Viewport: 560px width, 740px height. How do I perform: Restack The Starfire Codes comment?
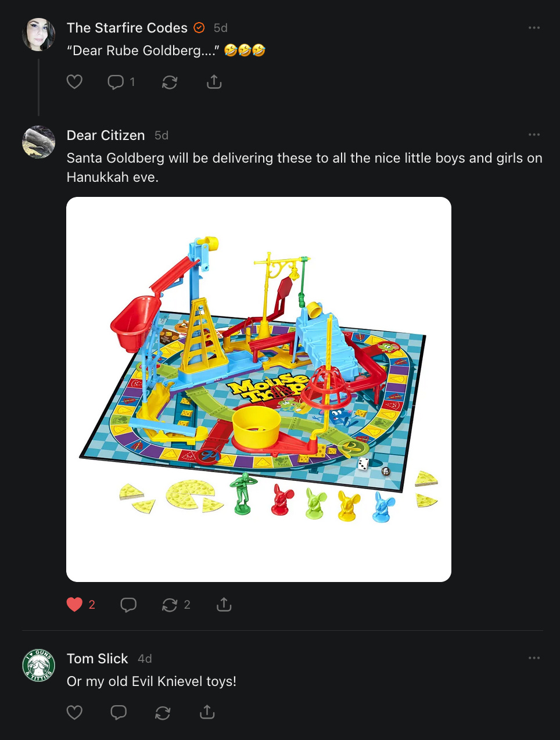pos(170,82)
